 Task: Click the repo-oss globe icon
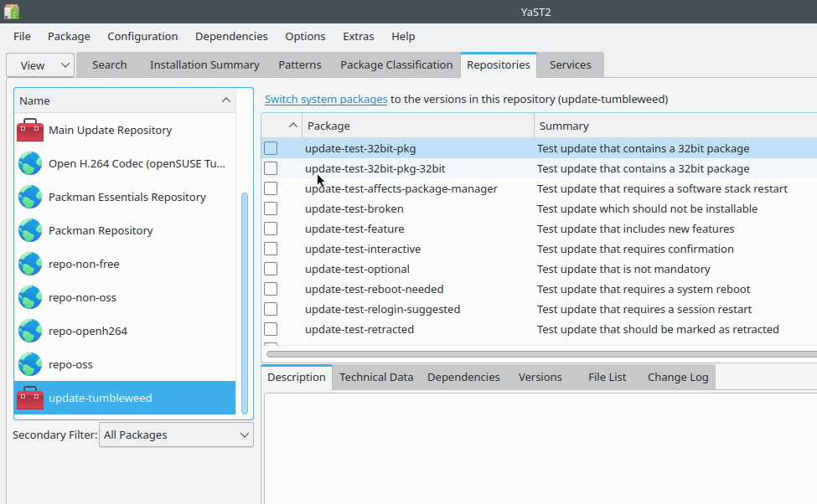tap(29, 364)
